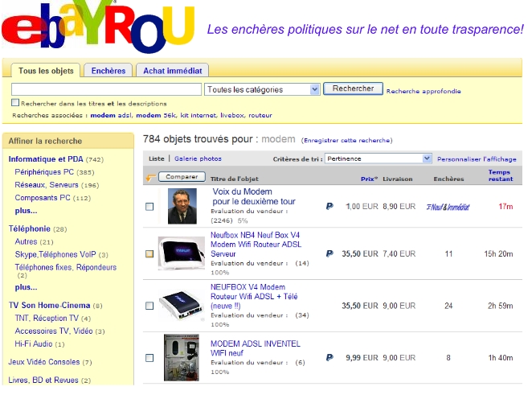Viewport: 532px width, 399px height.
Task: Open the Pertinence sort criteria dropdown
Action: click(x=378, y=158)
